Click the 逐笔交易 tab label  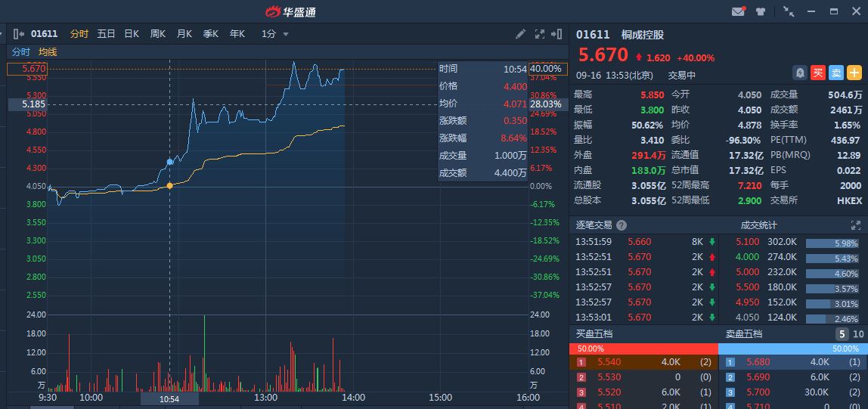coord(594,225)
